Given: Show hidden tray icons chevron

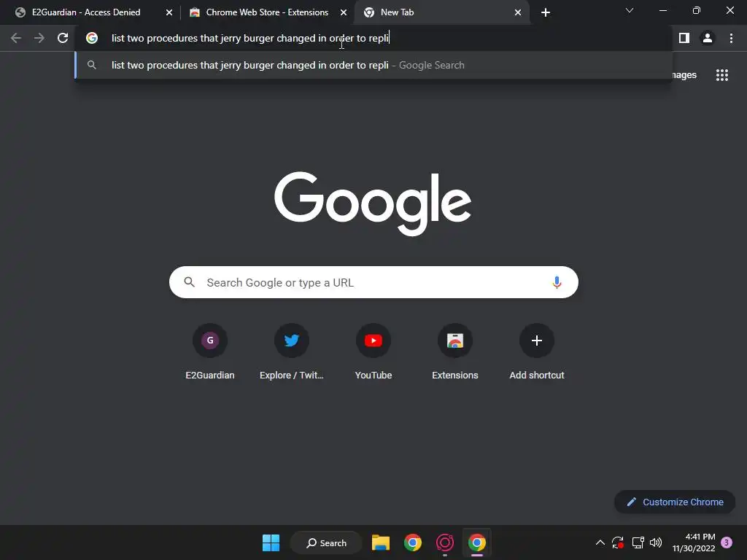Looking at the screenshot, I should pos(600,542).
